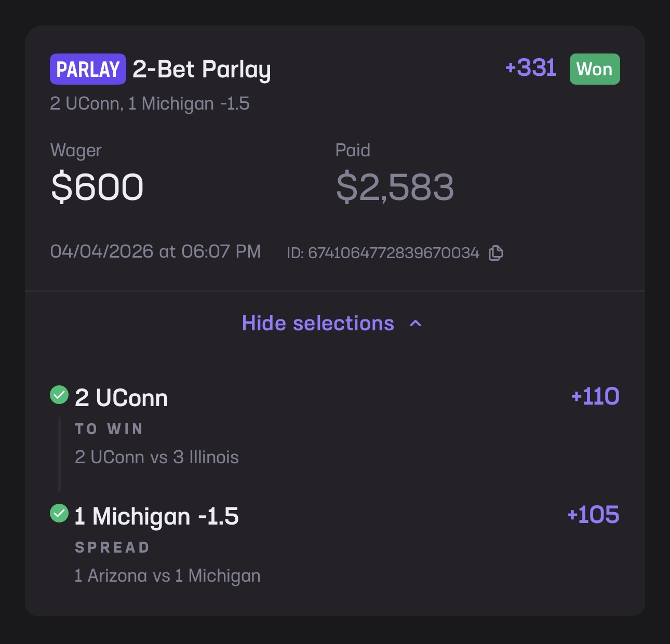Click the +110 odds for UConn
The image size is (670, 644).
595,396
